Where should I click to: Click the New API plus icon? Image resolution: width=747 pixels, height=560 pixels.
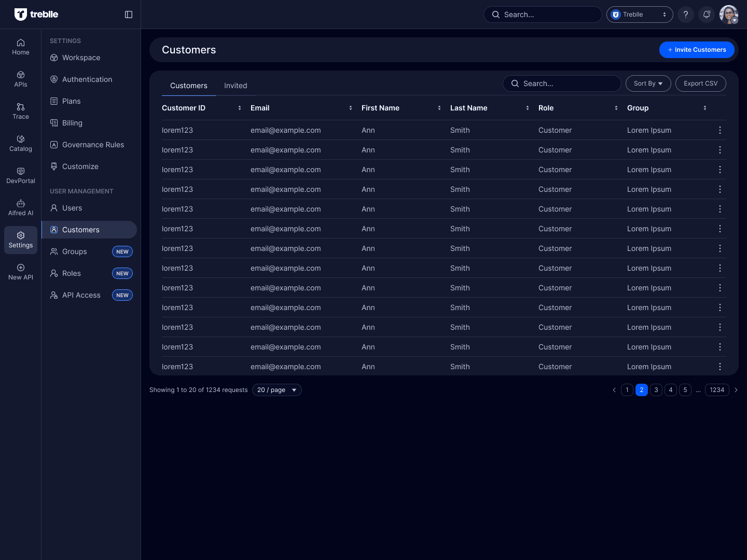[x=21, y=268]
